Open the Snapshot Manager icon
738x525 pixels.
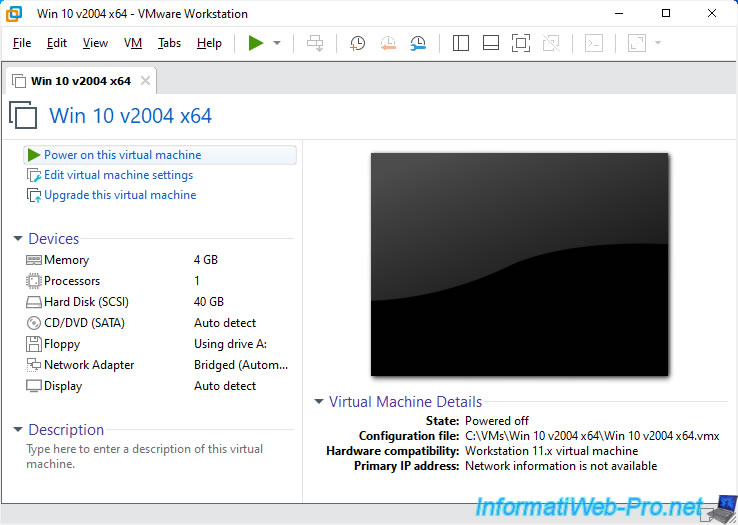(418, 43)
